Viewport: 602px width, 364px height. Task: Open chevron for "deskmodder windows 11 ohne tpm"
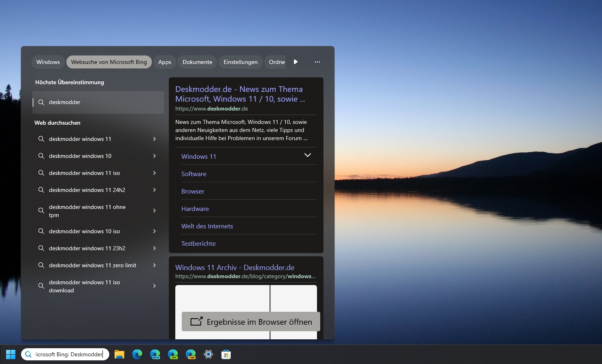coord(154,211)
